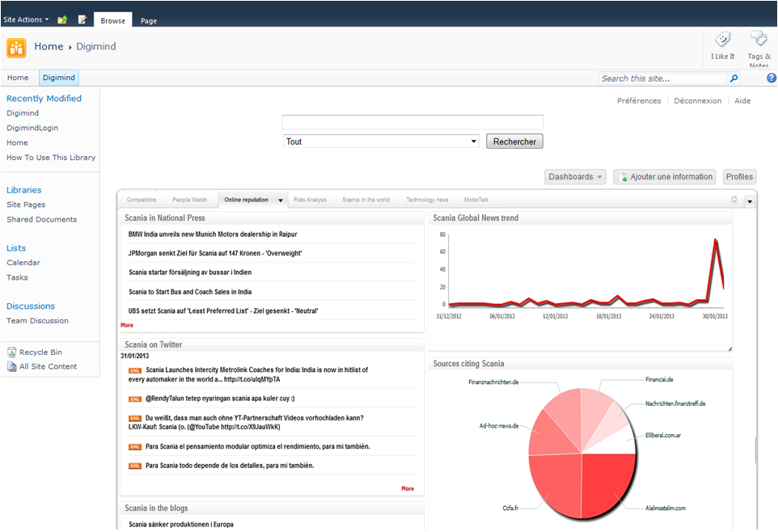778x532 pixels.
Task: Open the Tags & Notes icon
Action: click(758, 39)
